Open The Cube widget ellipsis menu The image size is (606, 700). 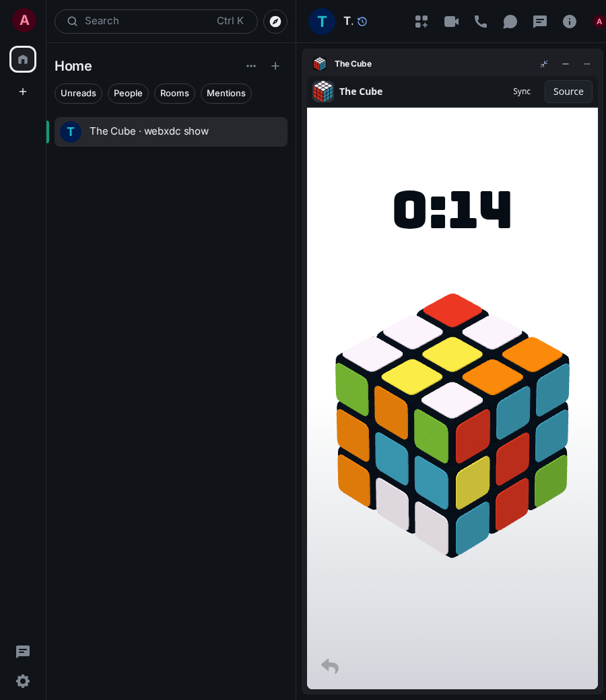coord(586,64)
